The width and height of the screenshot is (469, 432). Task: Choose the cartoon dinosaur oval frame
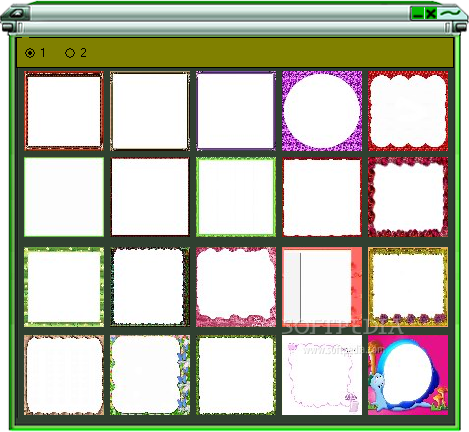point(408,375)
